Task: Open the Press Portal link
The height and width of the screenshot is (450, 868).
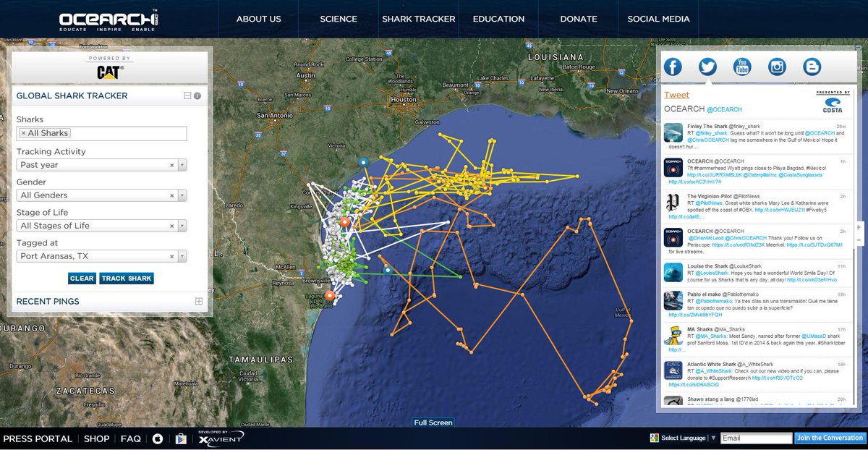Action: click(x=38, y=438)
